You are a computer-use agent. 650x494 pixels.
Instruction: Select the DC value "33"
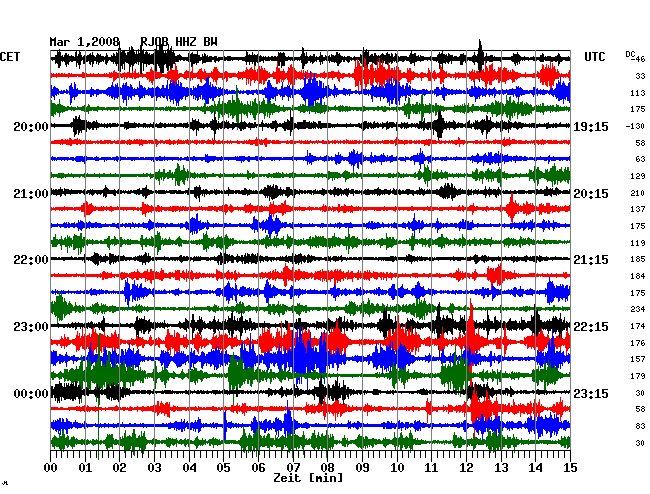click(640, 76)
